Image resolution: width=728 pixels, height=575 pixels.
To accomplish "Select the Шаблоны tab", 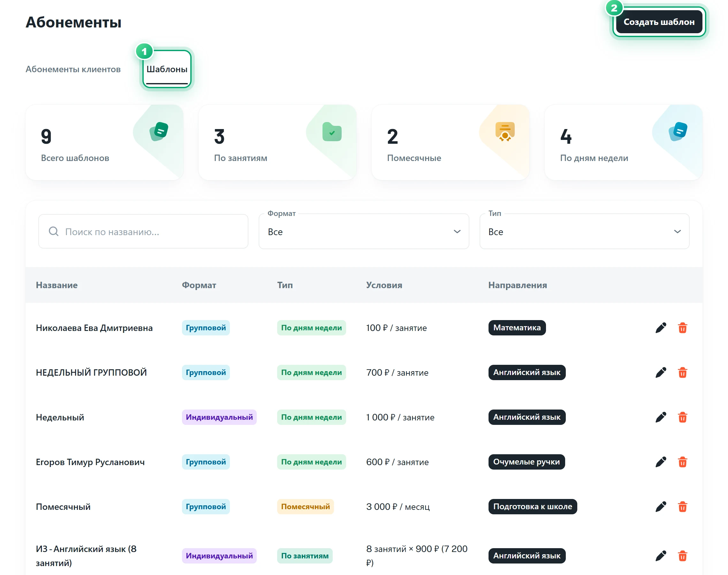I will [x=167, y=69].
